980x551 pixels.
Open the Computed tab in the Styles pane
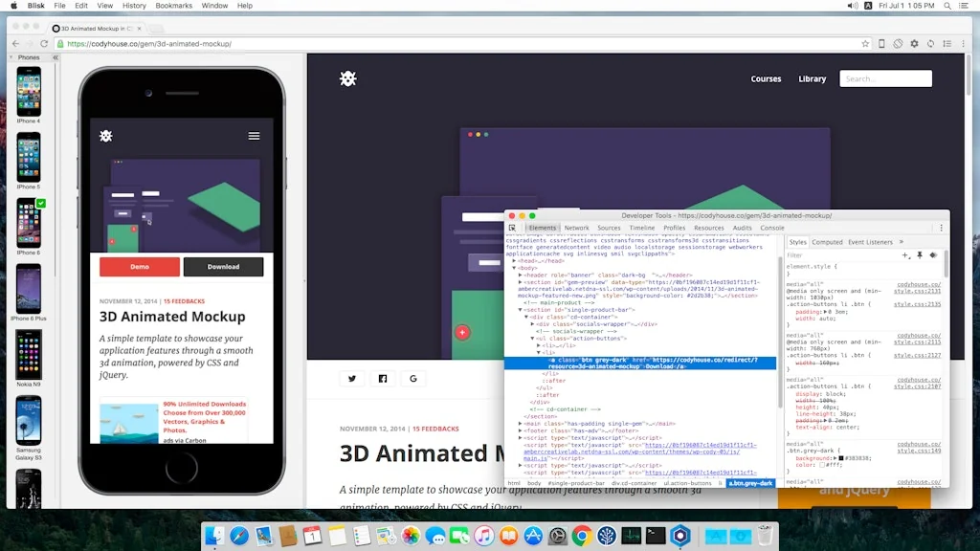tap(827, 241)
